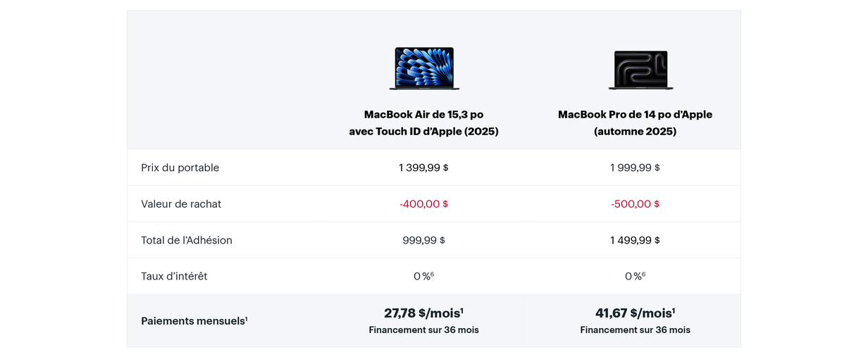Click the 0 % interest rate under MacBook Air

[423, 277]
